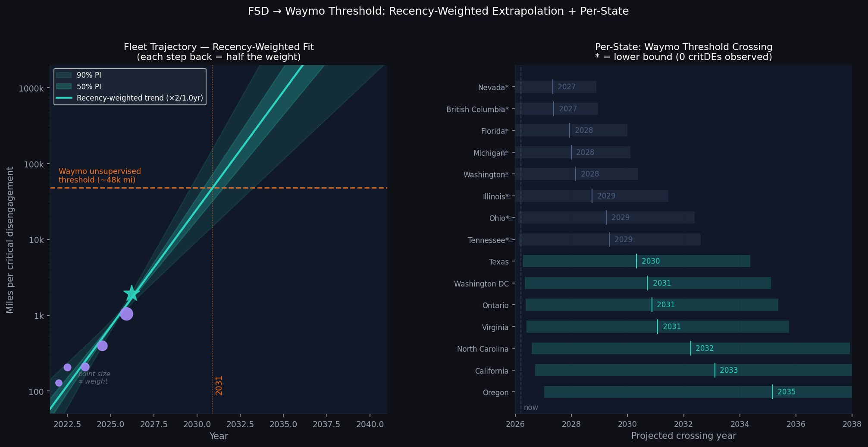Click the orange 2031 vertical label
Viewport: 868px width, 447px height.
click(x=219, y=385)
